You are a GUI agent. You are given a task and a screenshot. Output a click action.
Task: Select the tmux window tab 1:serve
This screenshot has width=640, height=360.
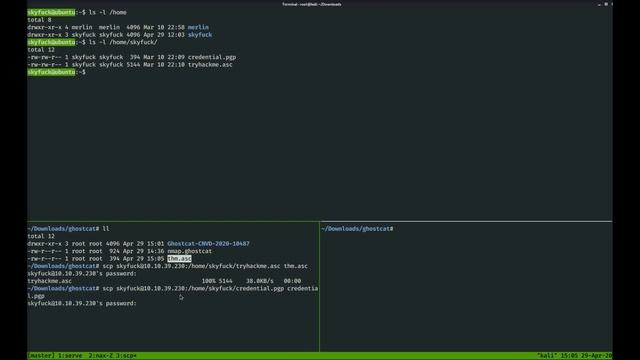70,356
